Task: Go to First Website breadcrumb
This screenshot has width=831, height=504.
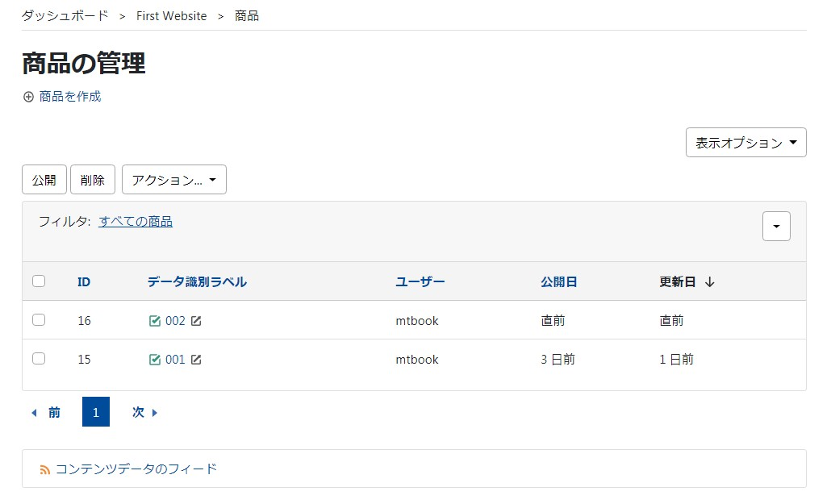Action: (171, 16)
